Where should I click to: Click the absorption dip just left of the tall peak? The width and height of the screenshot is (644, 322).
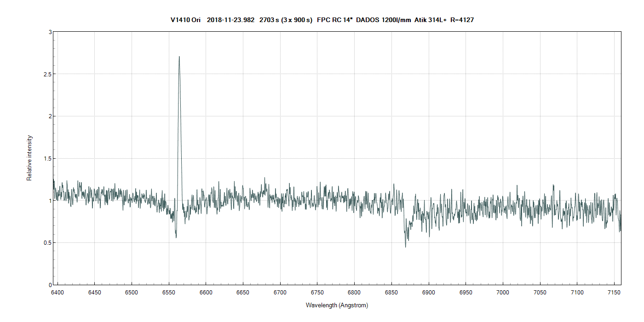(176, 236)
